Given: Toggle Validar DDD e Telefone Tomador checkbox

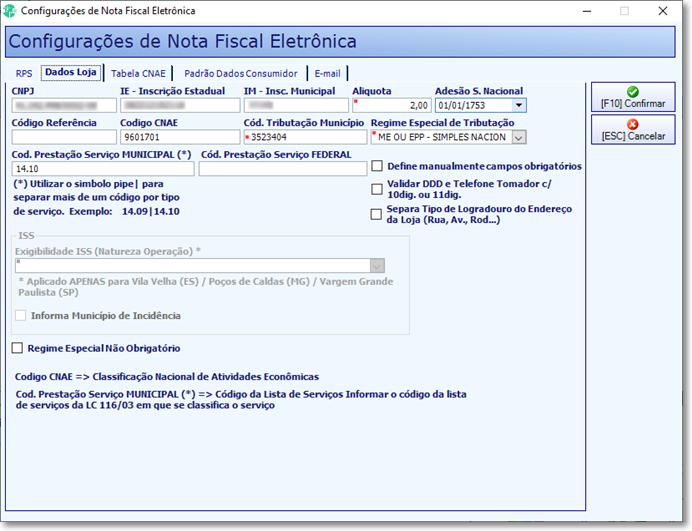Looking at the screenshot, I should coord(377,189).
